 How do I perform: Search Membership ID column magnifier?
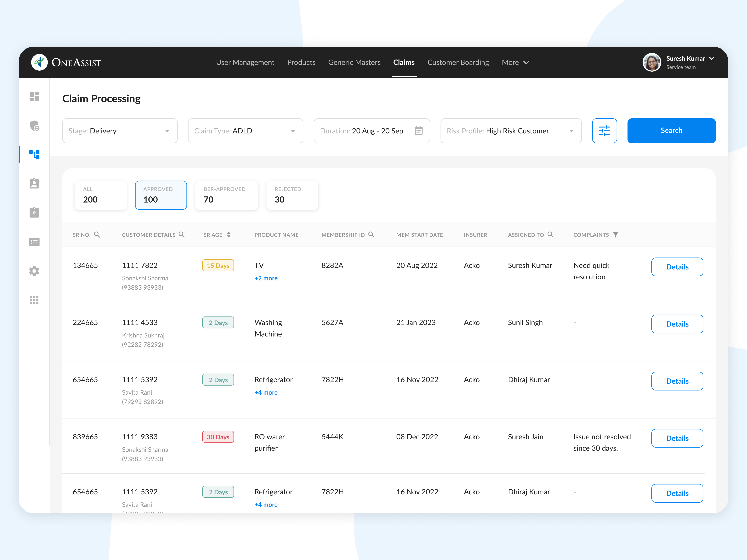coord(371,235)
